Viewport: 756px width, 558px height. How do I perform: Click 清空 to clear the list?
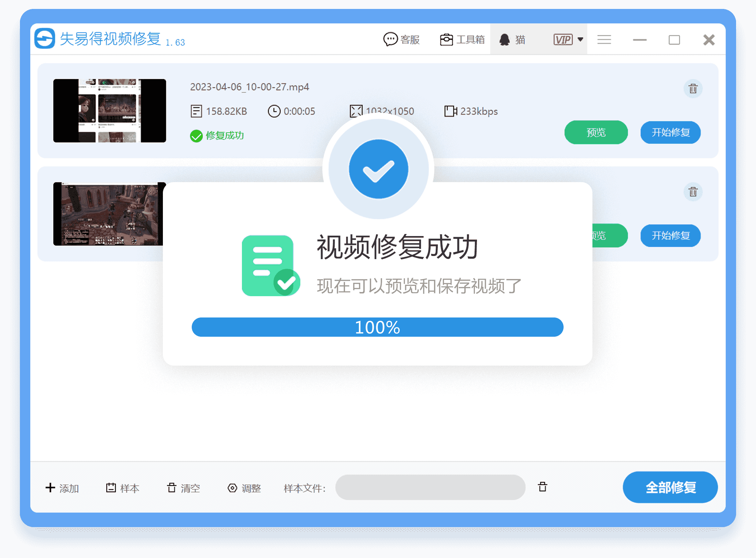point(184,488)
